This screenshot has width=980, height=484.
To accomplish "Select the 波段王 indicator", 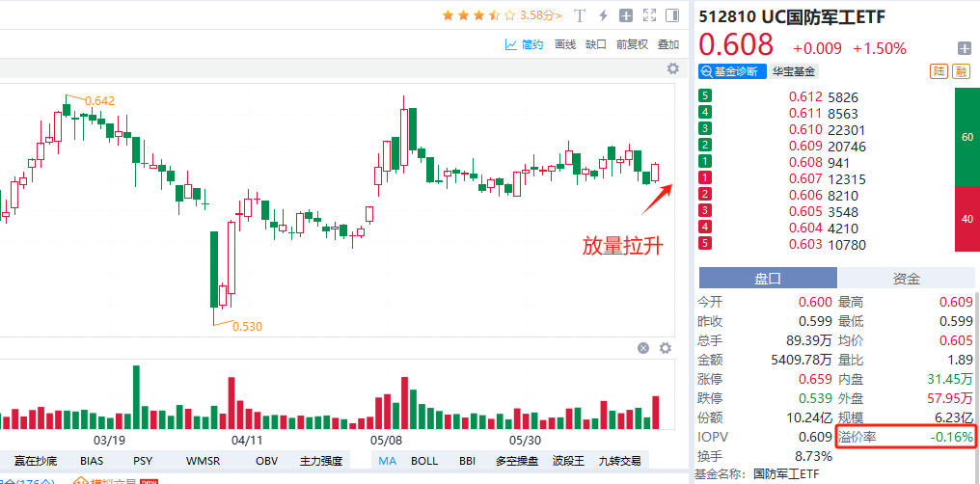I will pos(569,462).
